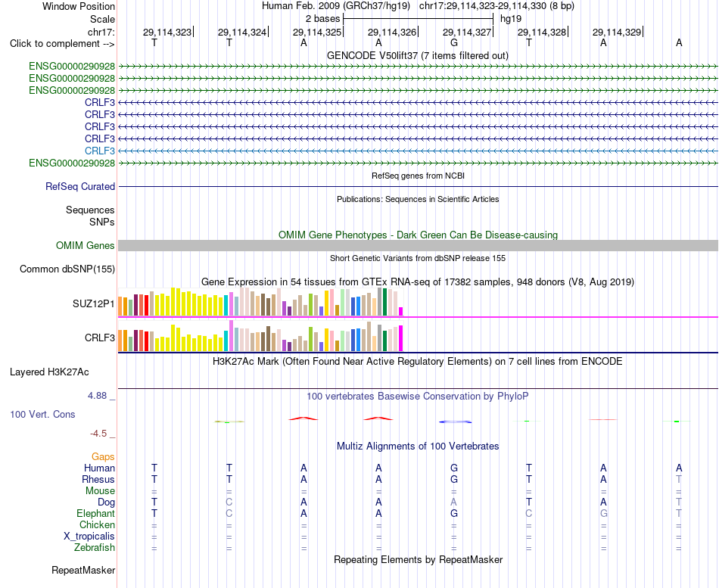
Task: Open 'Multiz Alignments of 100 Vertebrates' title
Action: tap(418, 446)
